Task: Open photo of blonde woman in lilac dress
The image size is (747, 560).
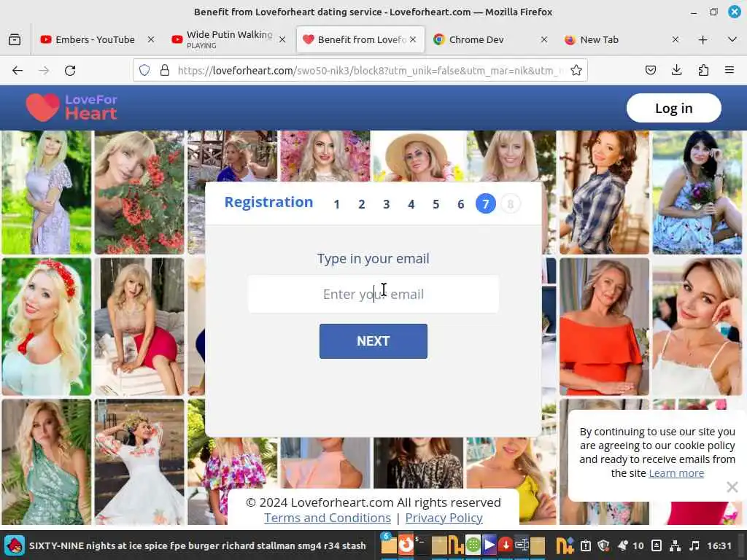Action: click(x=46, y=192)
